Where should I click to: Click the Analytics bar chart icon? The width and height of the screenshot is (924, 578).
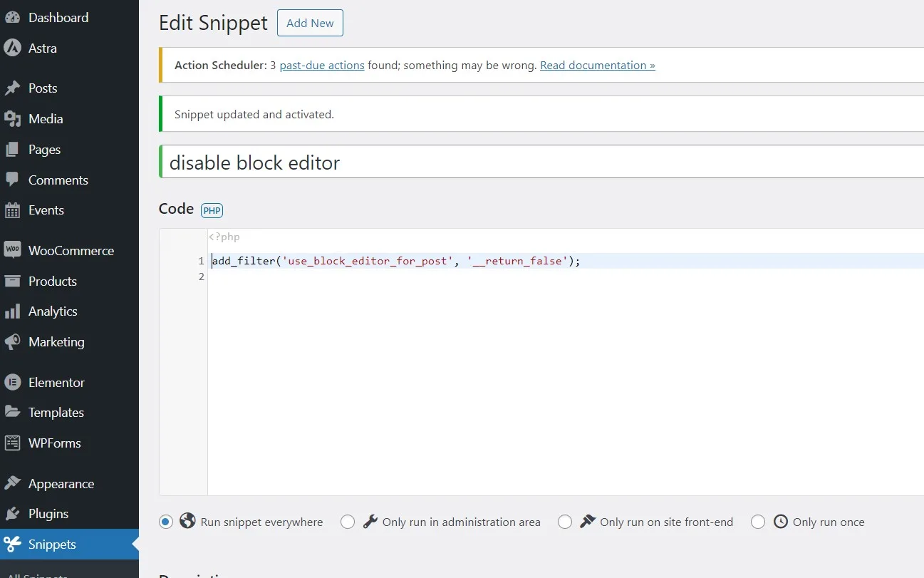coord(12,311)
